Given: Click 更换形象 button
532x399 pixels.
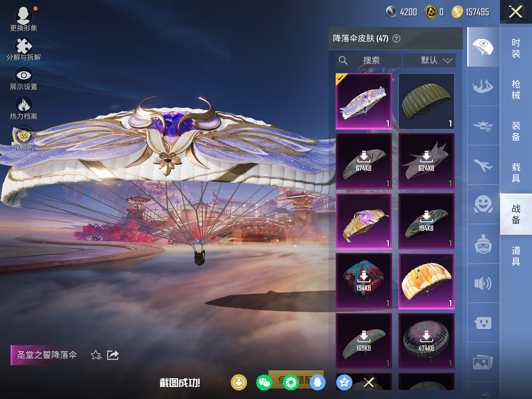Looking at the screenshot, I should coord(24,18).
